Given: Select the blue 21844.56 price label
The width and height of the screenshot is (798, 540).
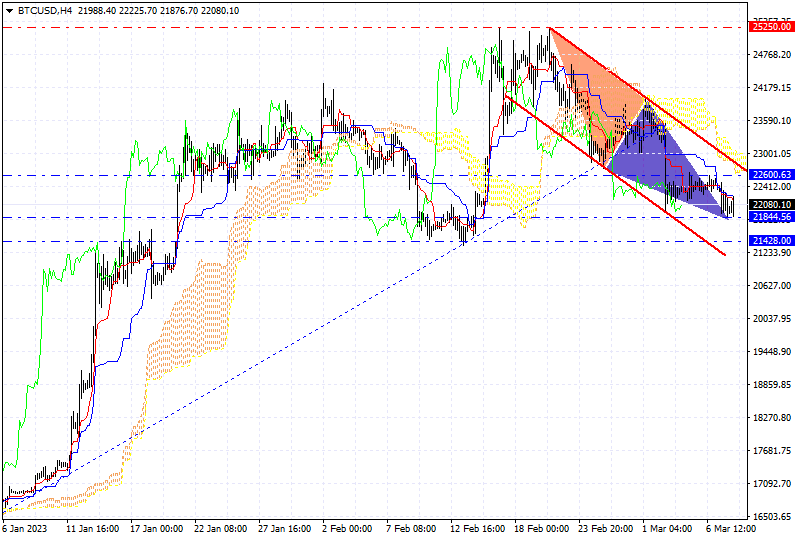Looking at the screenshot, I should [x=772, y=217].
